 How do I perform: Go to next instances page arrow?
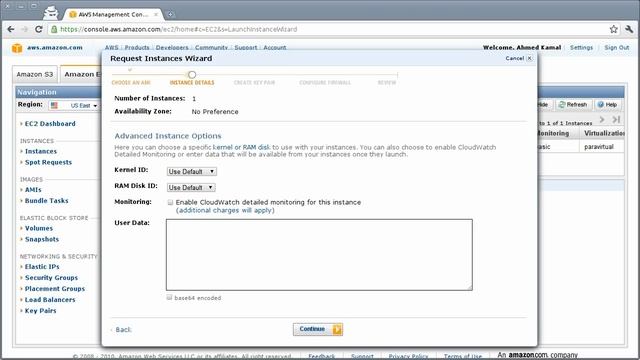coord(602,119)
